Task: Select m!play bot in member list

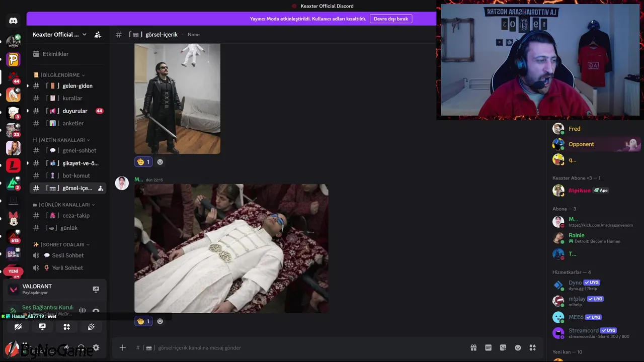Action: 596,301
